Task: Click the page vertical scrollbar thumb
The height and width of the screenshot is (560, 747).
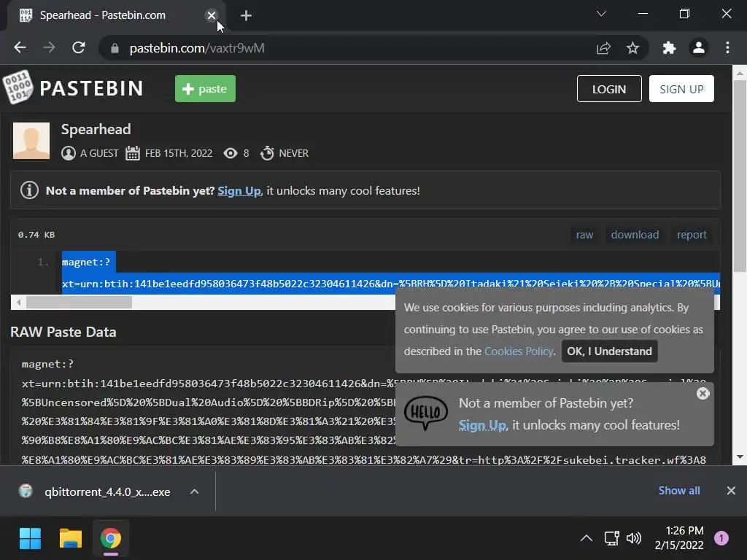Action: 740,176
